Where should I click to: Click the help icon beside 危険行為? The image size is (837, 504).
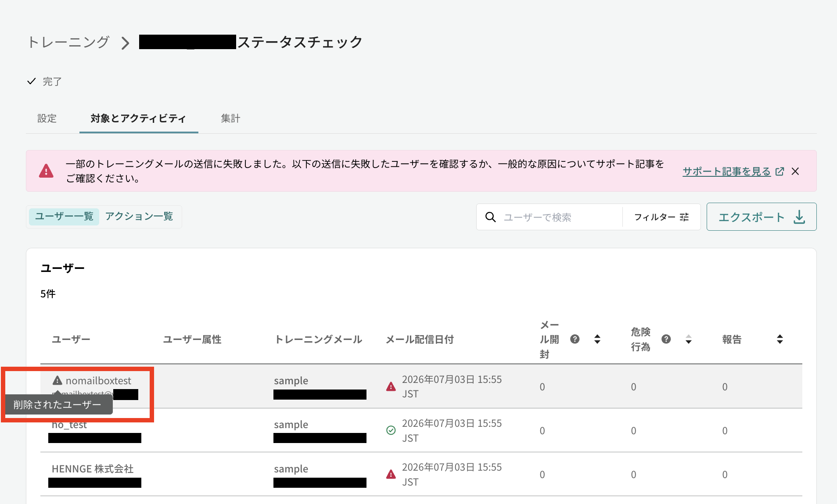tap(666, 339)
